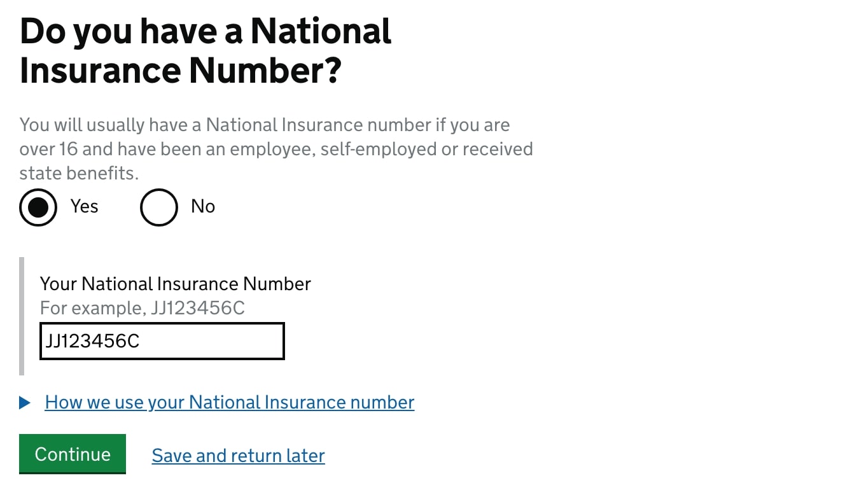The image size is (845, 504).
Task: Follow the "Save and return later" link
Action: tap(239, 456)
